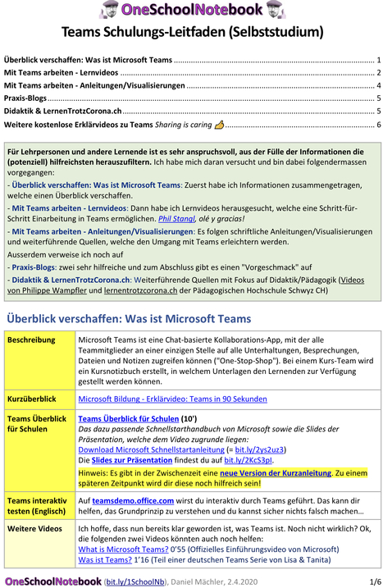Click OneSchoolNotebook logo text in header
Screen dimensions: 383x588
pyautogui.click(x=192, y=10)
